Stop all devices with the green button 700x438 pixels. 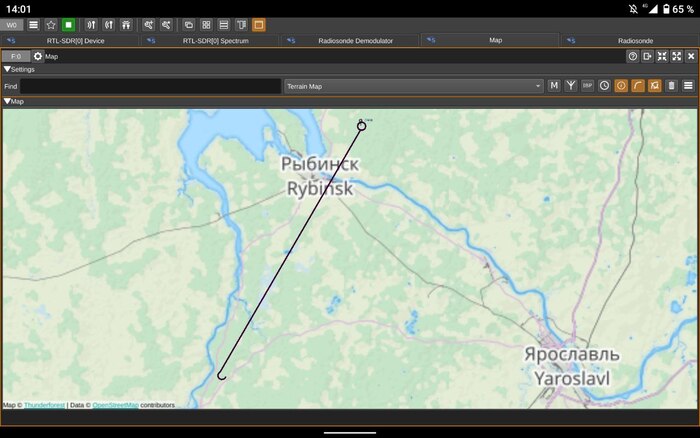click(68, 25)
